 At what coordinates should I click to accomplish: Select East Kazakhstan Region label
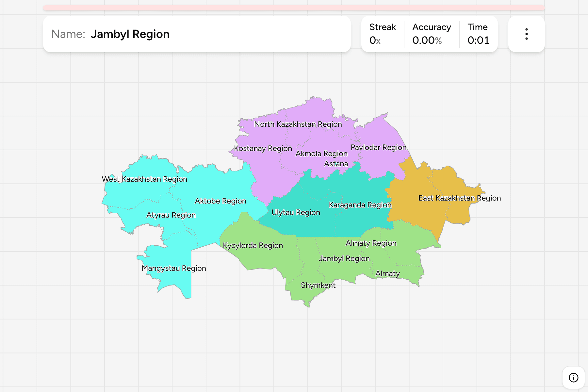tap(460, 198)
